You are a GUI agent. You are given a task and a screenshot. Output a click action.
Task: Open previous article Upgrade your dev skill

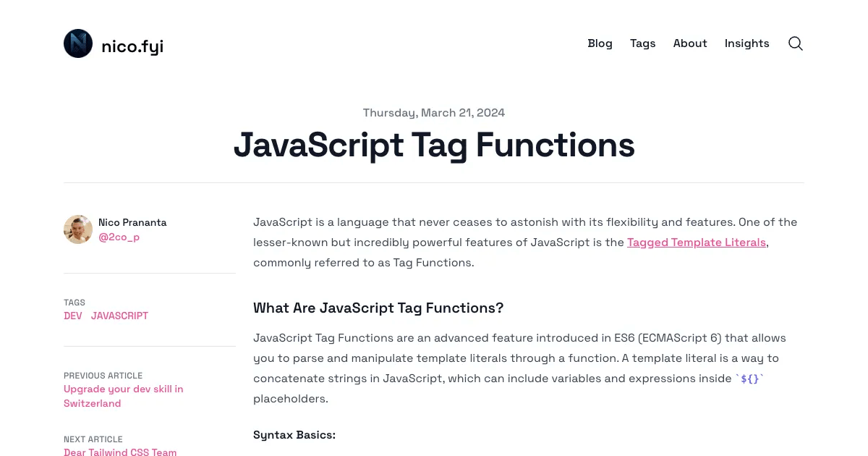pyautogui.click(x=124, y=396)
